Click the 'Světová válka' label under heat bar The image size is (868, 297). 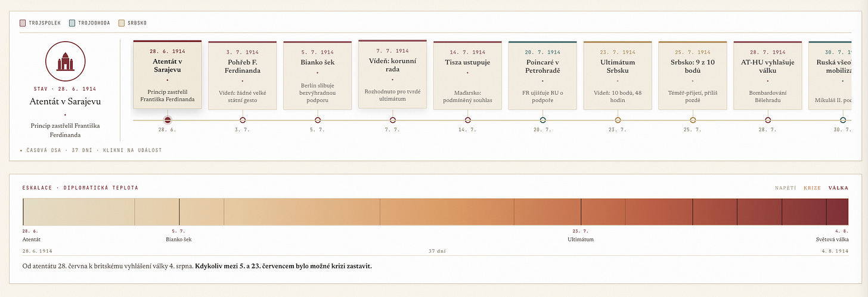(832, 240)
